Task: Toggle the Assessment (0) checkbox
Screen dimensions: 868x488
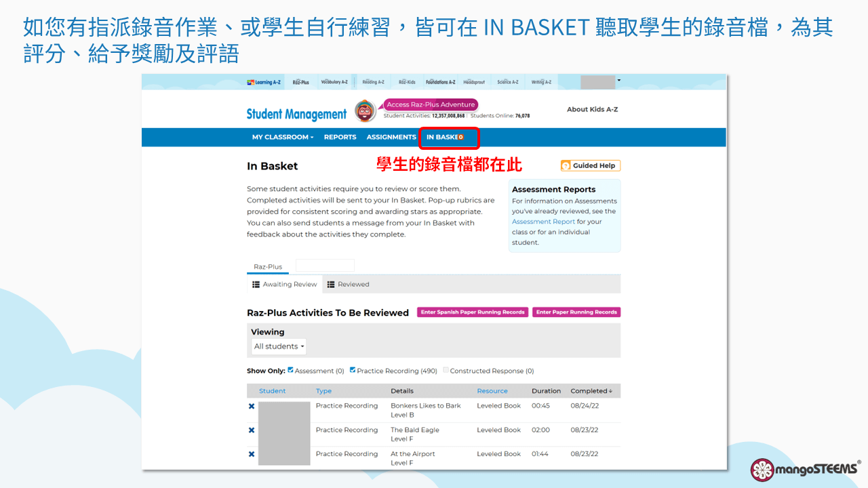Action: click(x=291, y=370)
